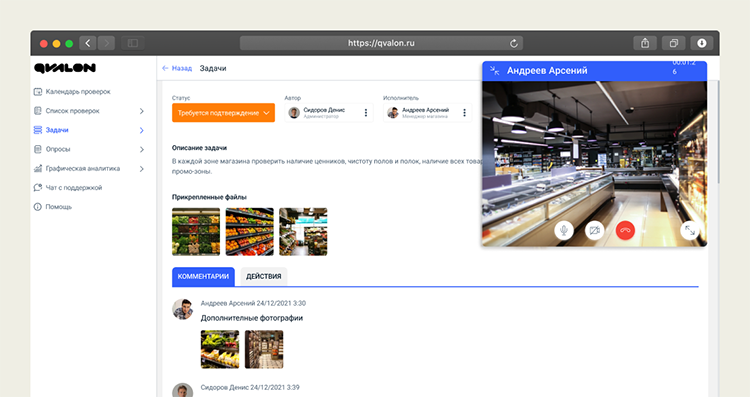This screenshot has width=750, height=397.
Task: Open the Требуется подтверждение status dropdown
Action: coord(223,113)
